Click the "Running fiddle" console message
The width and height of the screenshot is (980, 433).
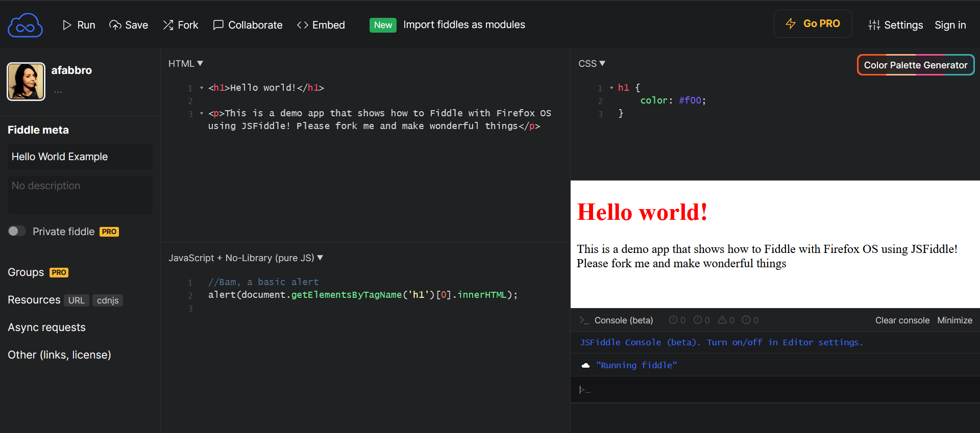point(636,365)
